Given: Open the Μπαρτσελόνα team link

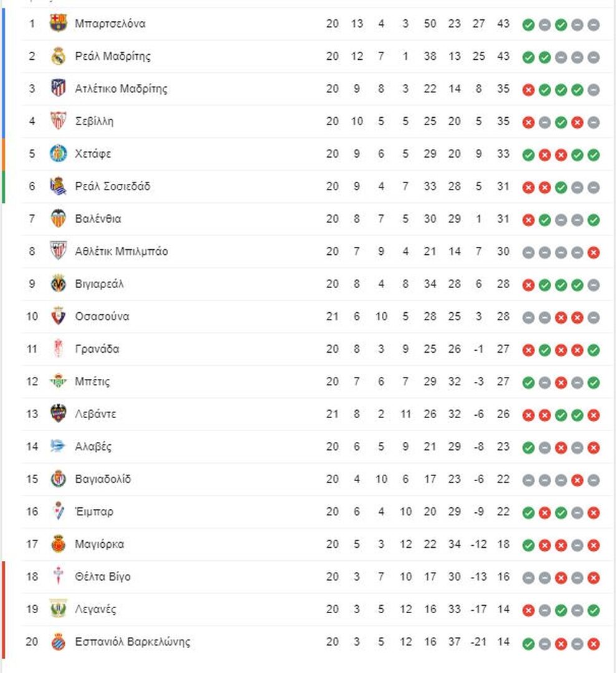Looking at the screenshot, I should [x=110, y=24].
